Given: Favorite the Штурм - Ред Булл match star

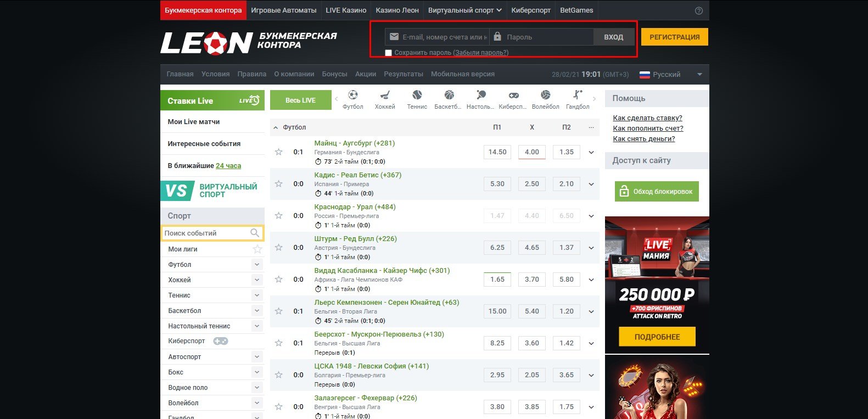Looking at the screenshot, I should tap(279, 248).
